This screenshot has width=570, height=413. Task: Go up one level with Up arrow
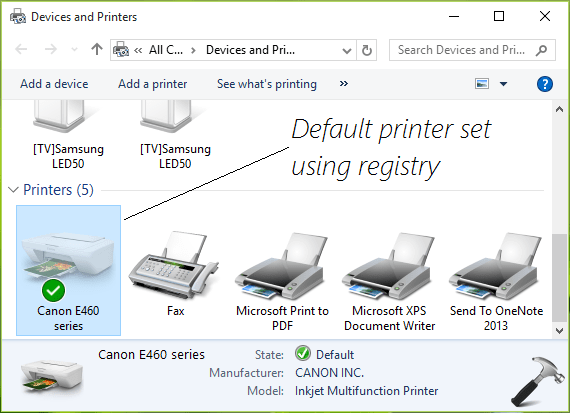97,49
